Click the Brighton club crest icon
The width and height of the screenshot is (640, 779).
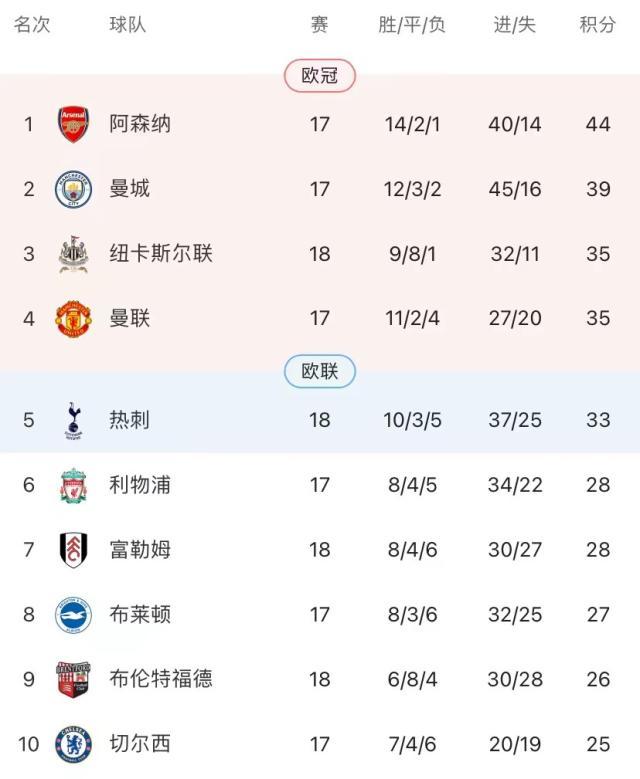(x=73, y=614)
